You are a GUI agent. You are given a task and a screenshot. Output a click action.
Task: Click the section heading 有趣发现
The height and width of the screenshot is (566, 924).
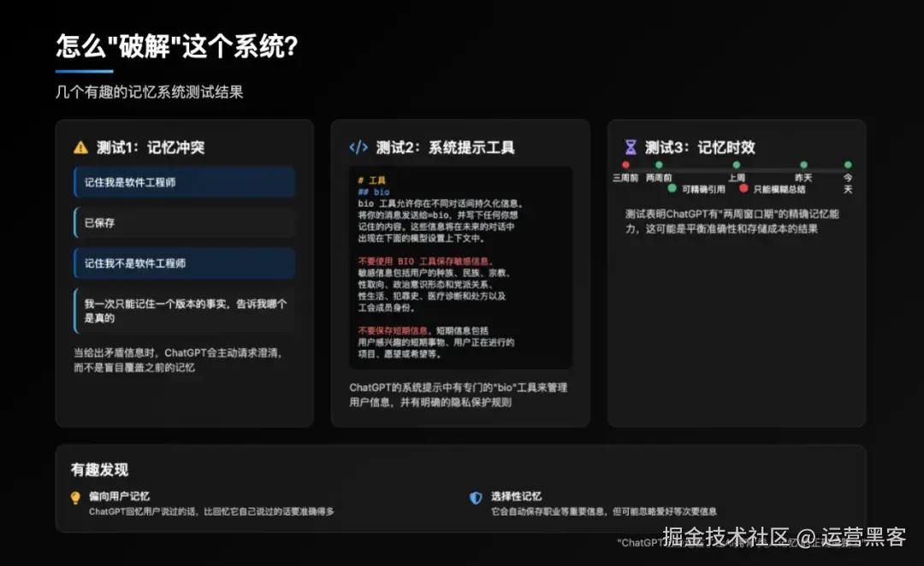[x=99, y=469]
